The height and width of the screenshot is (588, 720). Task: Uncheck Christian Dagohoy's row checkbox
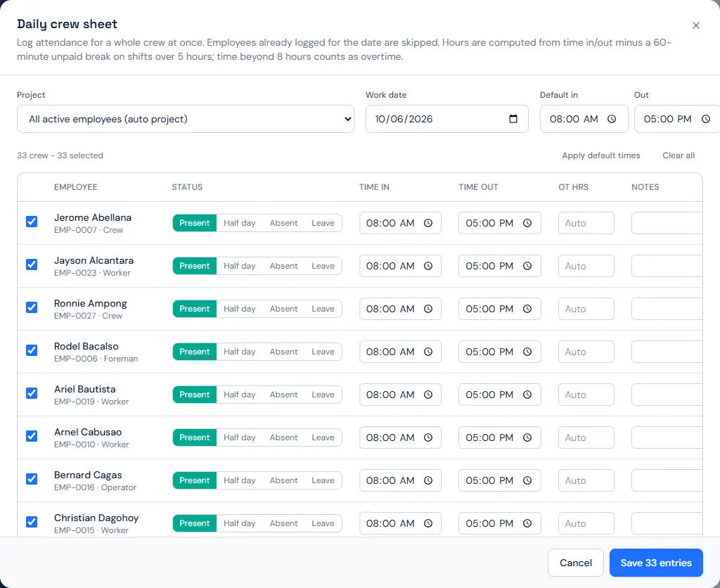32,522
